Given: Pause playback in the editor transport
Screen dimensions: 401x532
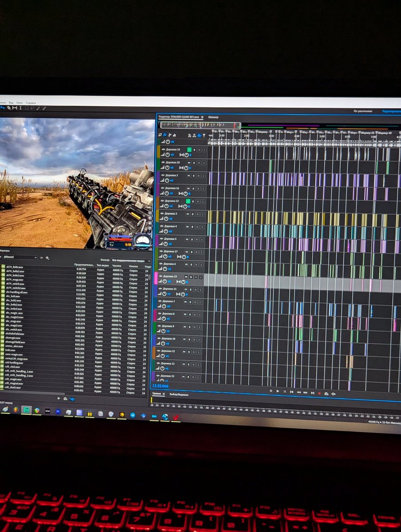Looking at the screenshot, I should tap(285, 391).
